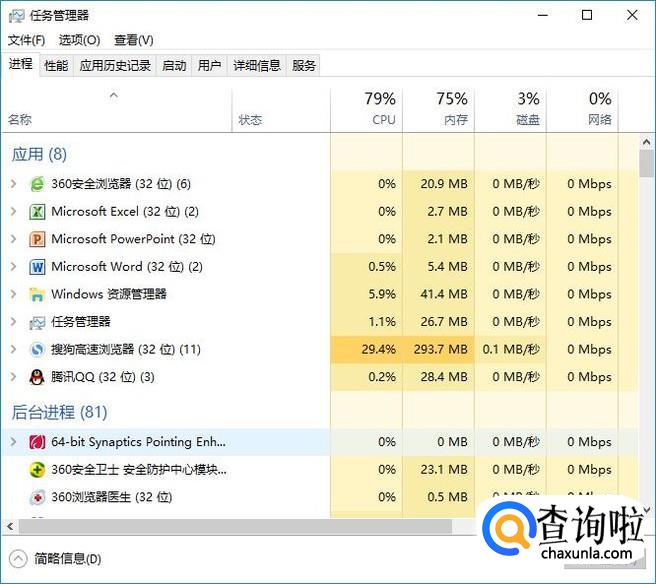Sort by the 网络 column header
656x584 pixels.
[x=582, y=110]
